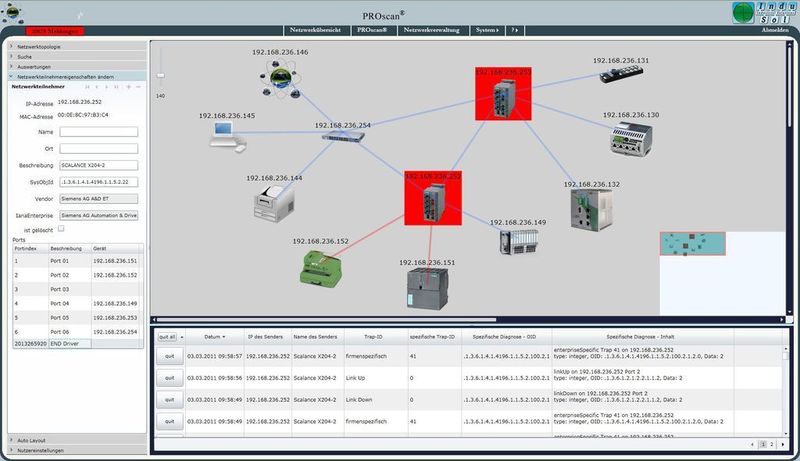This screenshot has height=461, width=800.
Task: Click the Indu-Sol logo in top-right corner
Action: pyautogui.click(x=764, y=13)
